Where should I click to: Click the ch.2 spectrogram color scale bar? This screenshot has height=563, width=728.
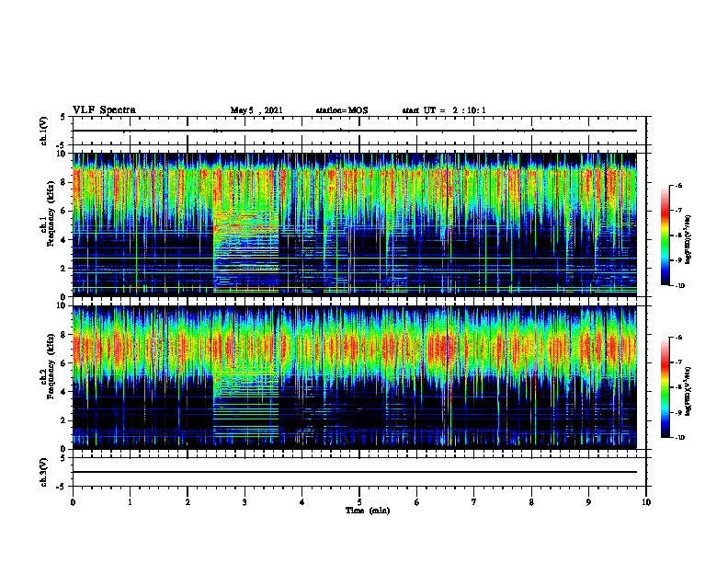pos(665,387)
